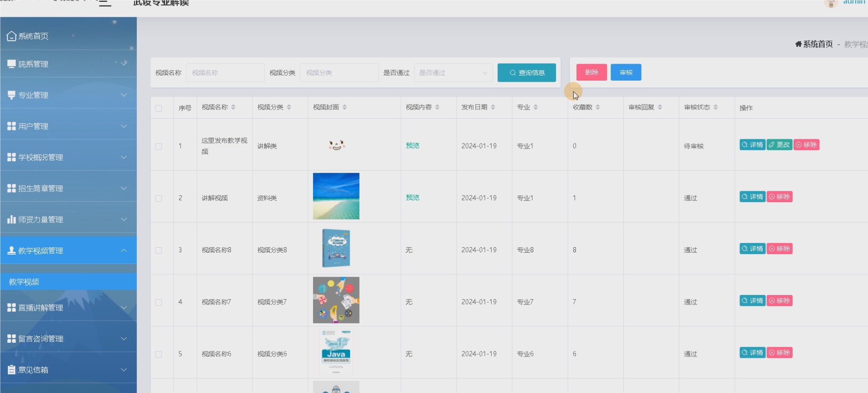Screen dimensions: 868x393
Task: Click 系统首页 breadcrumb link
Action: tap(818, 44)
